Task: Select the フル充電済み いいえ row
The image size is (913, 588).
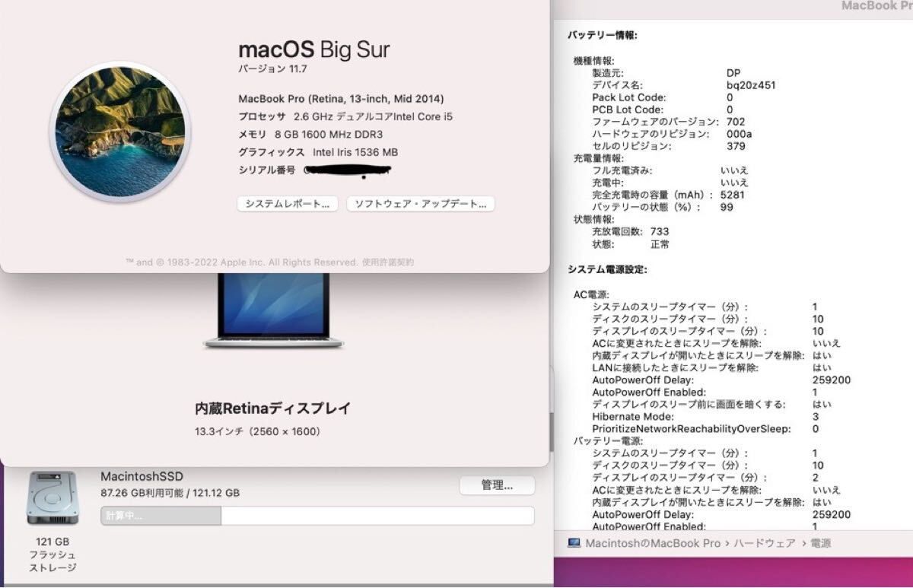Action: click(x=670, y=170)
